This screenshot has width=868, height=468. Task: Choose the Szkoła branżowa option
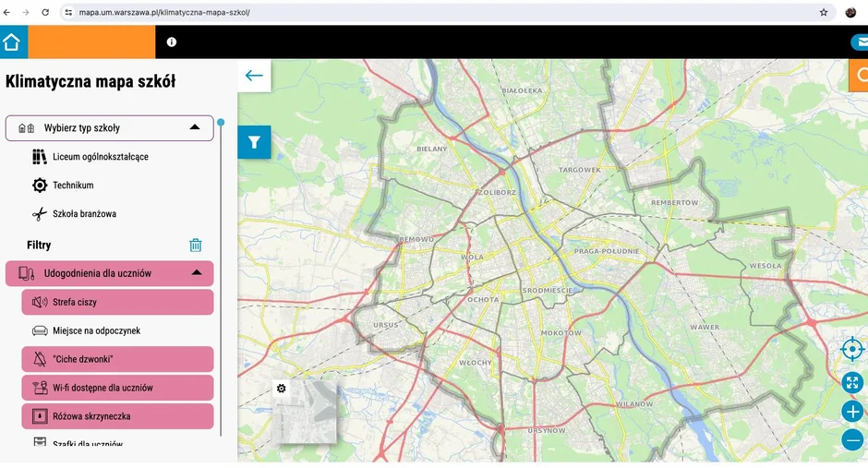pos(83,214)
